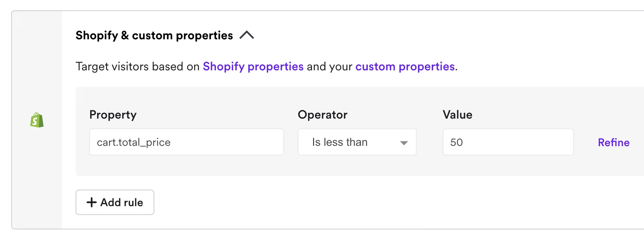Click the Value column label
The width and height of the screenshot is (644, 242).
(457, 115)
